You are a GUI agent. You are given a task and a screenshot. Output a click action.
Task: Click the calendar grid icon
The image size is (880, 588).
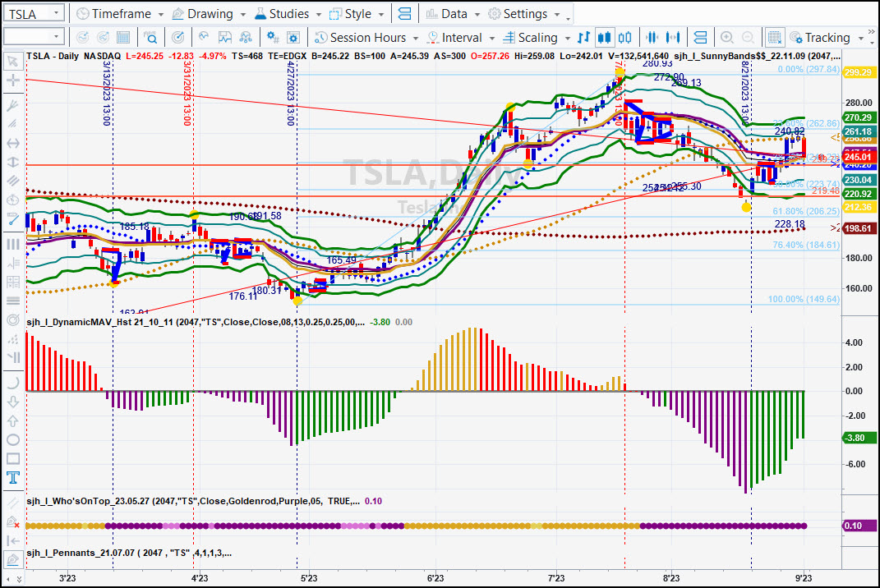(x=123, y=38)
